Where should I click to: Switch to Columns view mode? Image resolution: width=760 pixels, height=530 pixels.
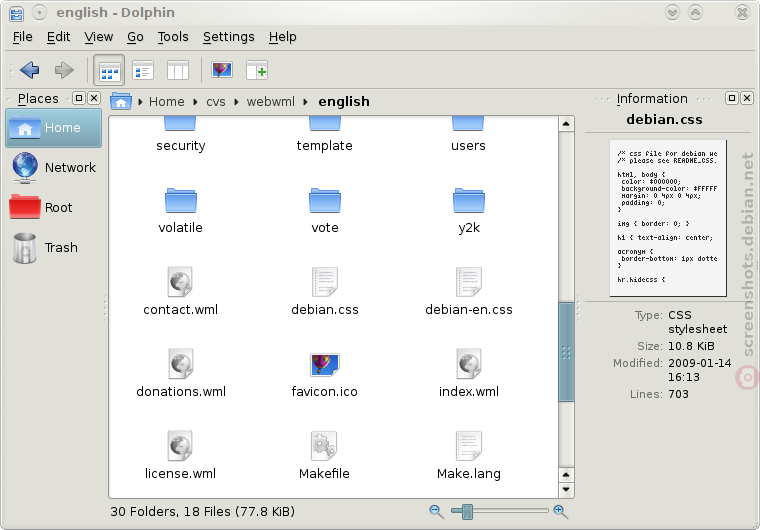pos(177,71)
